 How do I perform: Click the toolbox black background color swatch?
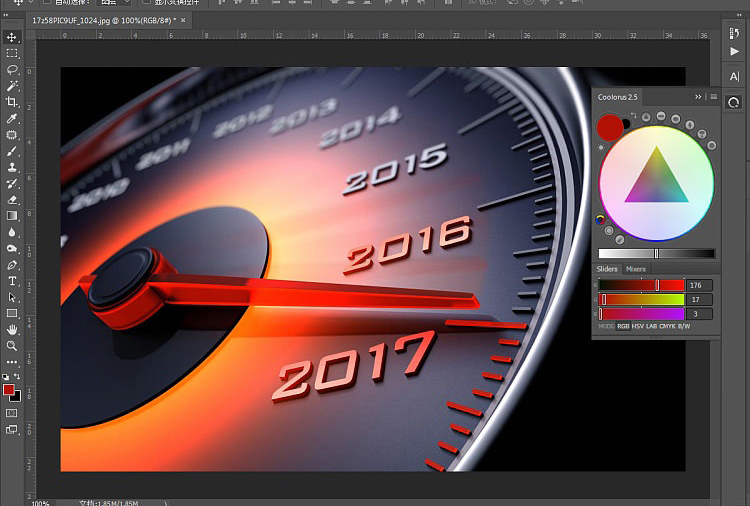pos(18,397)
